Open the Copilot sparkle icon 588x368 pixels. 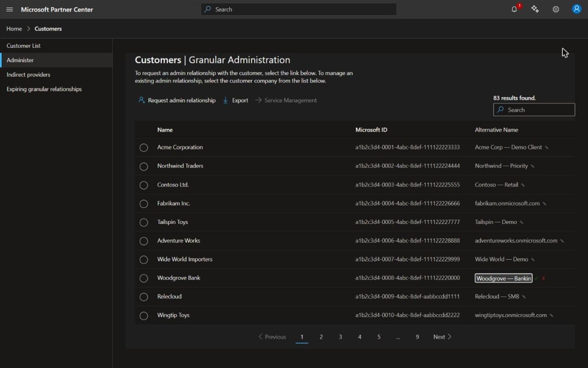click(535, 9)
